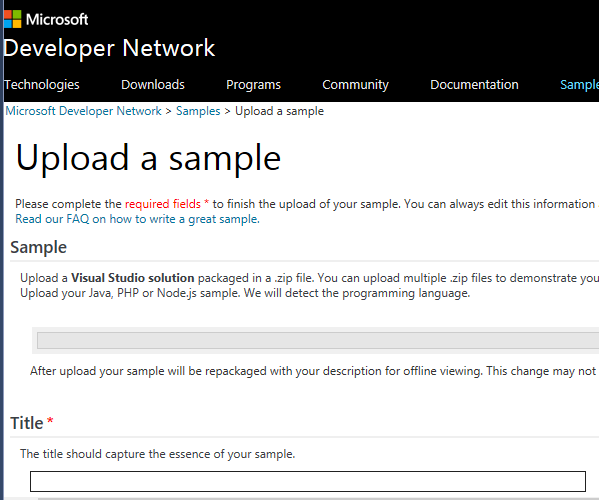The width and height of the screenshot is (599, 500).
Task: Open the Community menu
Action: (355, 84)
